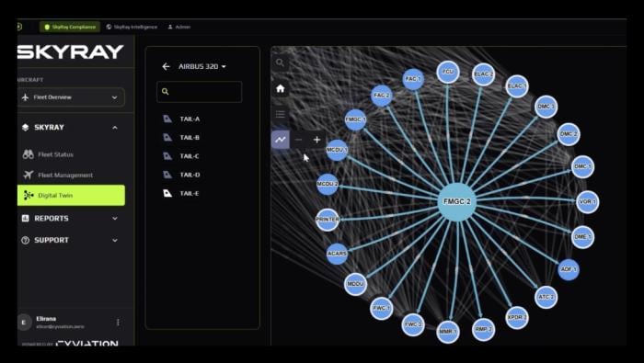Toggle the line-chart graph mode icon
Viewport: 644px width, 363px height.
coord(281,140)
